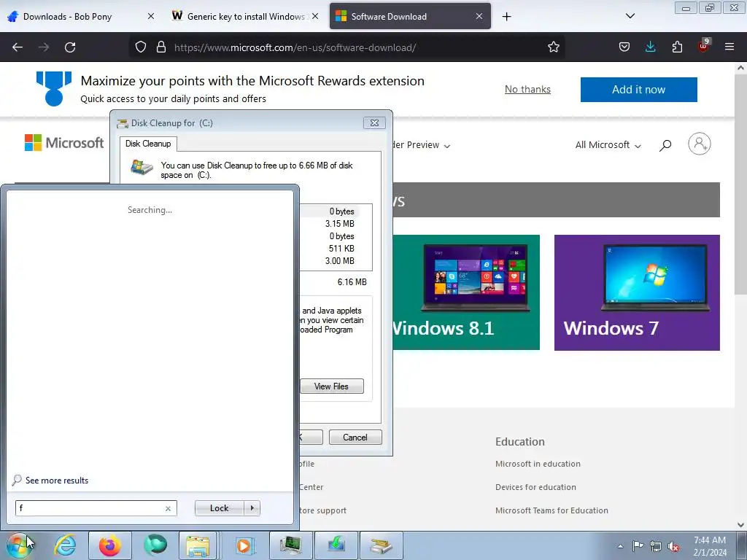The width and height of the screenshot is (747, 560).
Task: Select the Windows 7 download tile
Action: click(x=637, y=292)
